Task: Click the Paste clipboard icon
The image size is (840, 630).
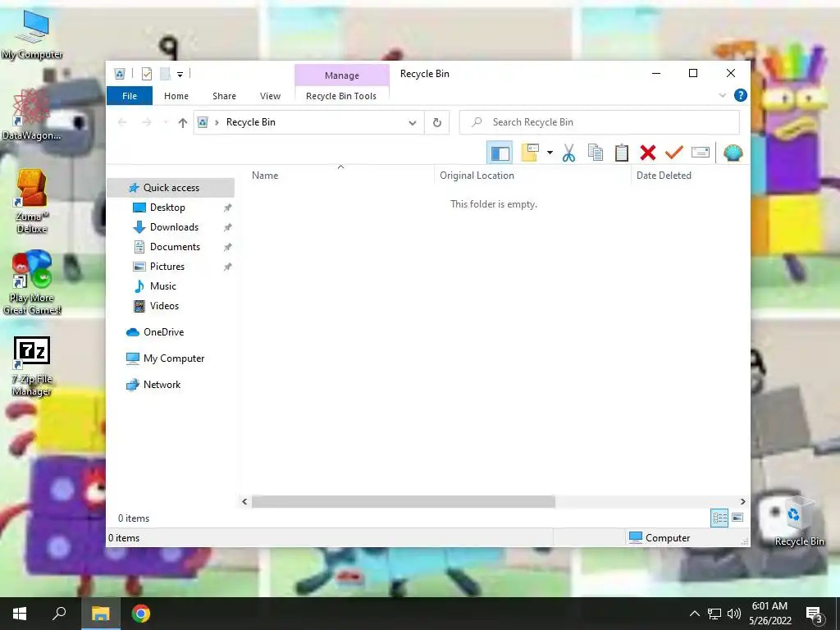Action: pos(622,153)
